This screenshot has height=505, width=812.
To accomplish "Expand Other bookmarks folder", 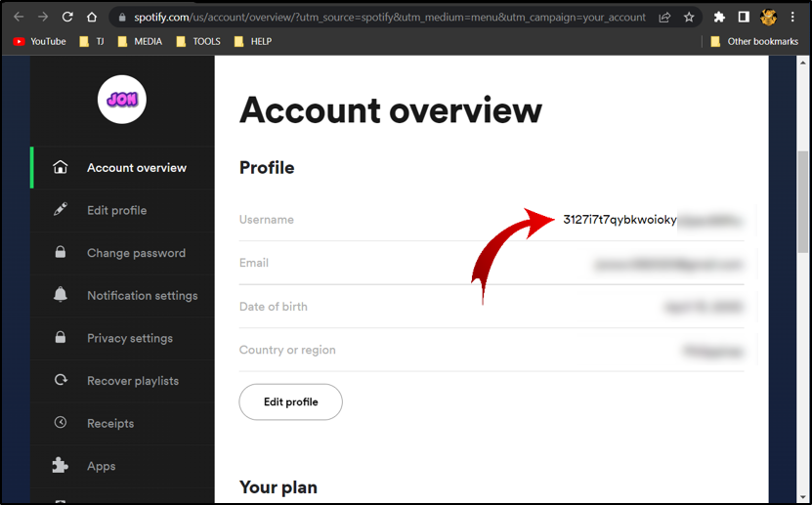I will (x=753, y=42).
